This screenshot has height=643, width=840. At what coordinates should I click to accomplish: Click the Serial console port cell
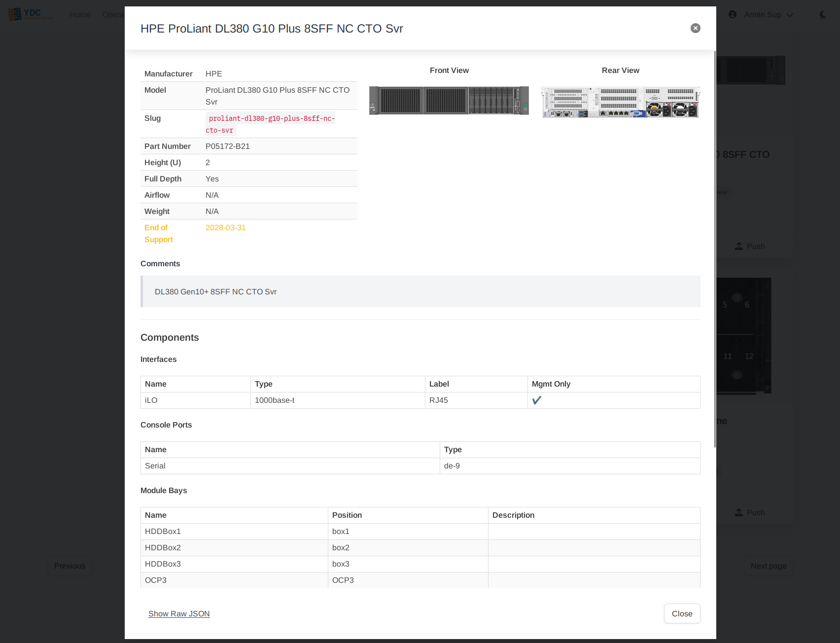(290, 466)
